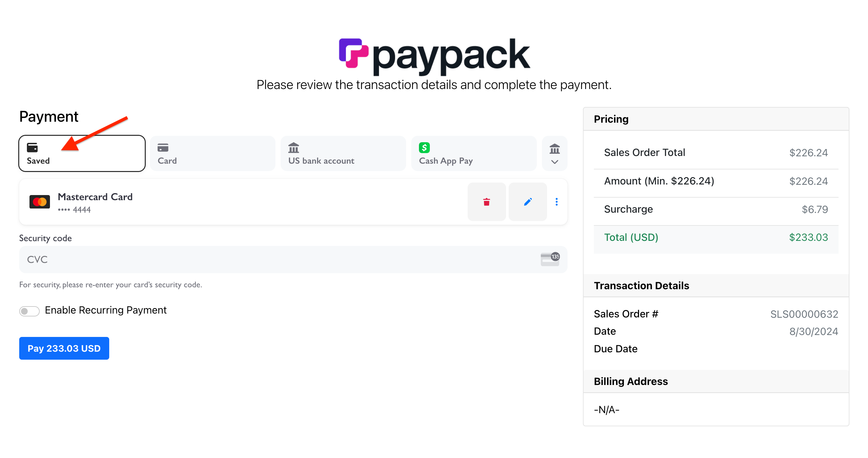Enable Recurring Payment toggle
Image resolution: width=868 pixels, height=458 pixels.
29,311
